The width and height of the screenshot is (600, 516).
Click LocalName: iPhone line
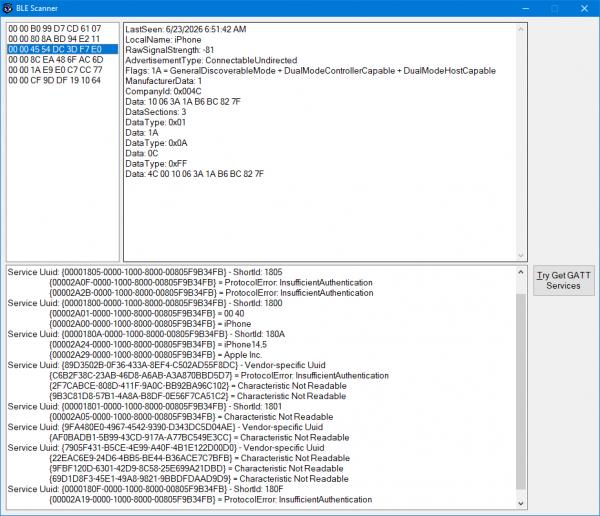coord(163,40)
